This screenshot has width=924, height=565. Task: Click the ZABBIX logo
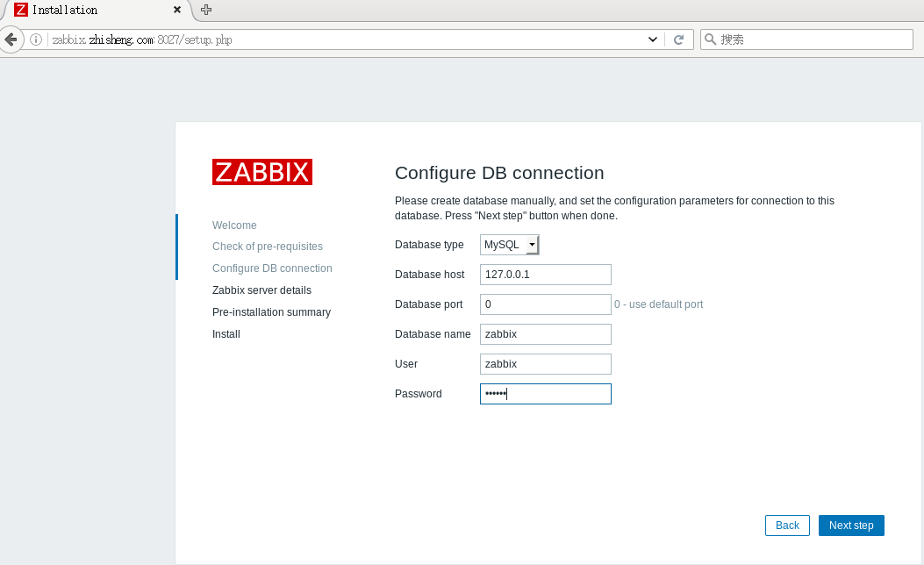pos(262,172)
